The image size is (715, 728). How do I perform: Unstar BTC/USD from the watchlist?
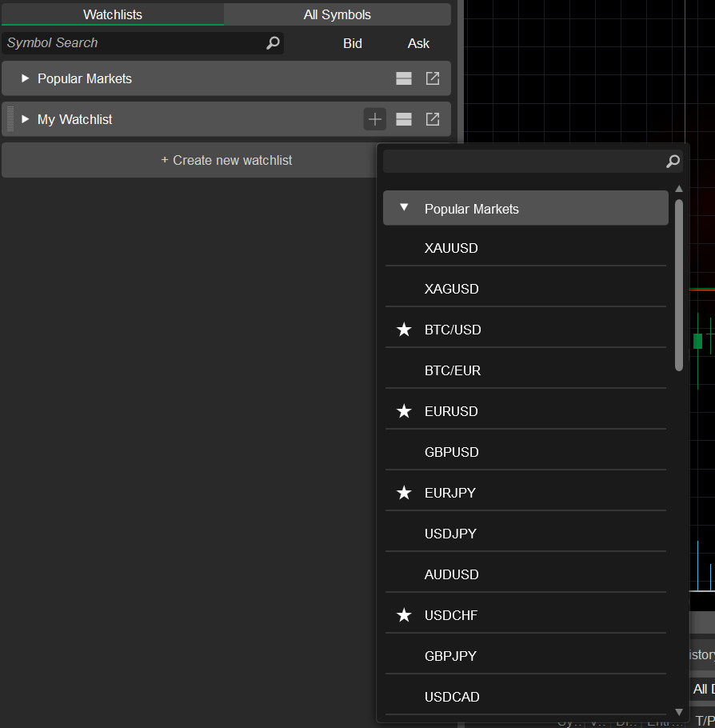404,330
